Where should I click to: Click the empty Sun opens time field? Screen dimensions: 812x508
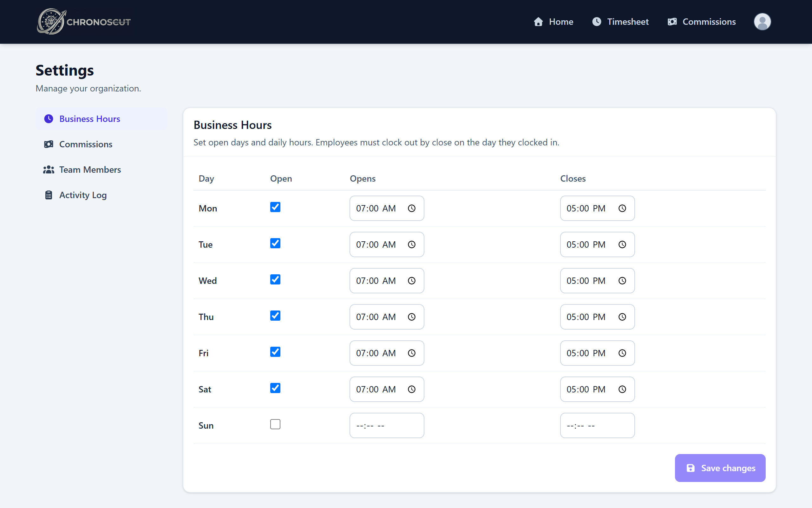387,425
